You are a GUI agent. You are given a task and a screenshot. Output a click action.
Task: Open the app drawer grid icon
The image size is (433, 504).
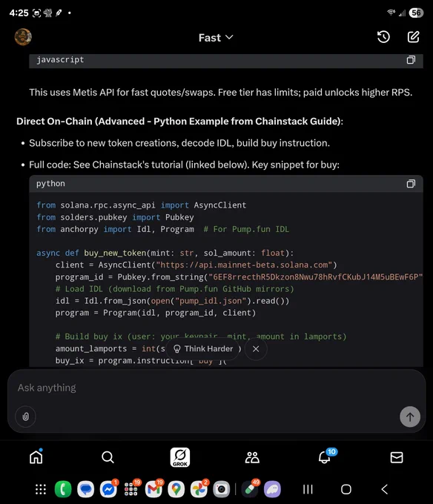click(x=41, y=489)
